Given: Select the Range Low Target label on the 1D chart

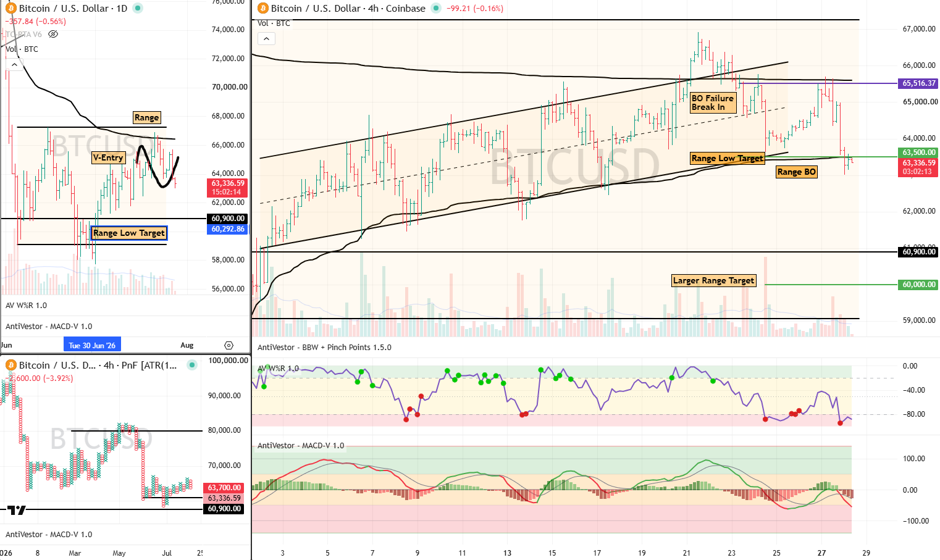Looking at the screenshot, I should [129, 233].
